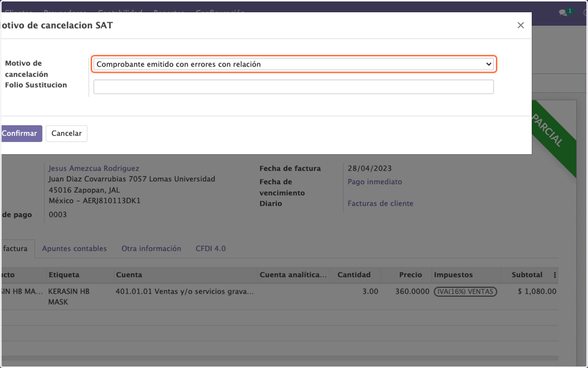Open the chat messages icon in top bar
Screen dimensions: 588x368
pyautogui.click(x=563, y=13)
